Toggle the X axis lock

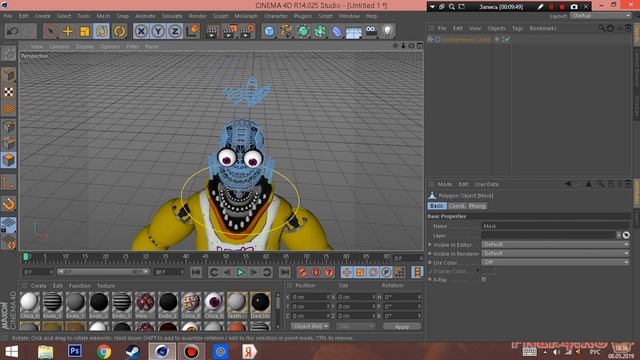tap(141, 31)
